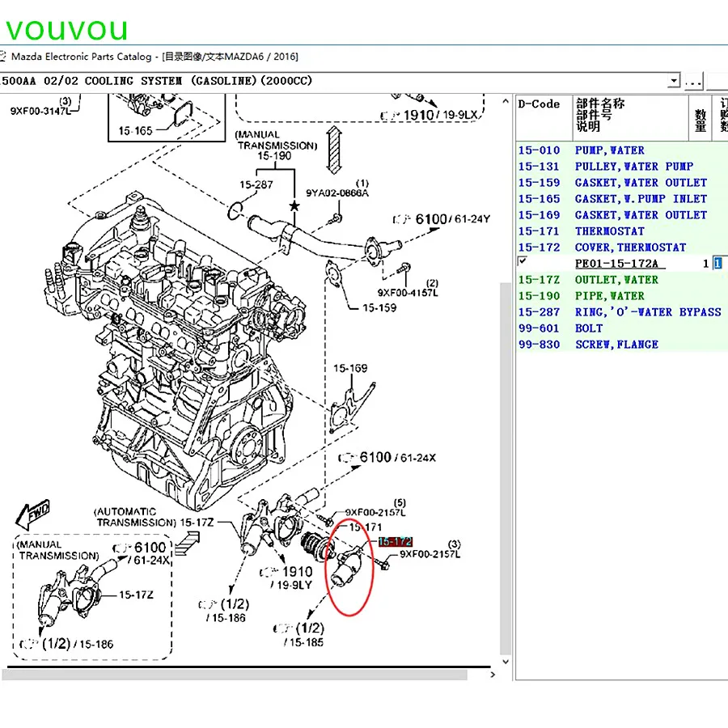The height and width of the screenshot is (728, 728).
Task: Select 15-287 RING, 'O'-WATER BYPASS row
Action: tap(622, 312)
